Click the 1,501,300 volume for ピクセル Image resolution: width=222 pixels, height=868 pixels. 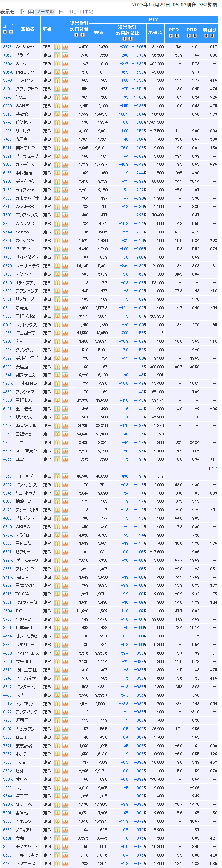(155, 122)
